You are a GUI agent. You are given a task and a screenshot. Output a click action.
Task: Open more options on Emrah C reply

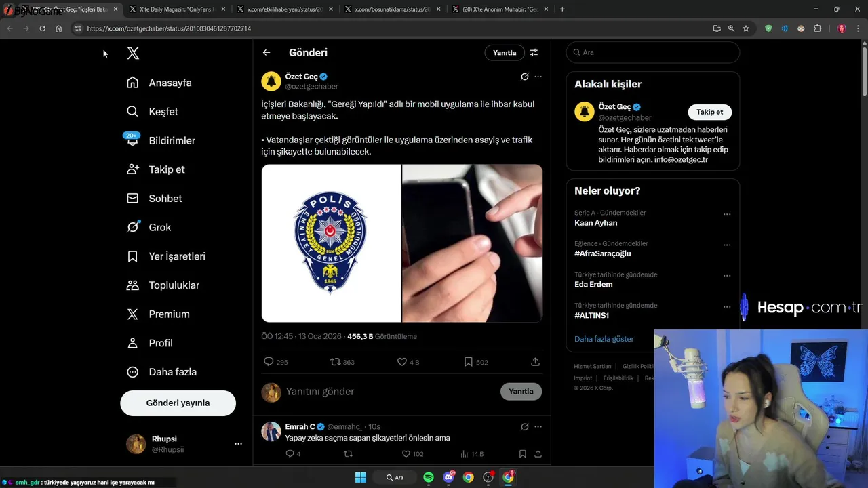click(x=538, y=427)
